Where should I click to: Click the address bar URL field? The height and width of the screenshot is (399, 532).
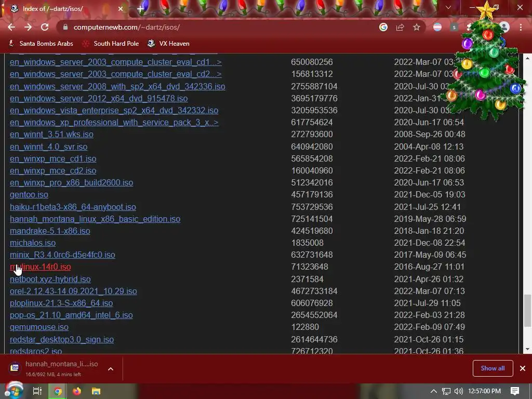tap(217, 27)
